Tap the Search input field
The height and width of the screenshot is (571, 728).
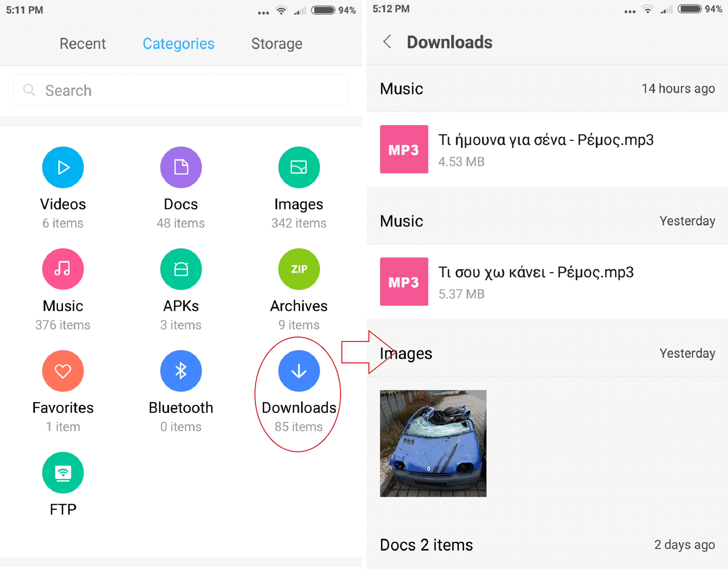point(181,90)
